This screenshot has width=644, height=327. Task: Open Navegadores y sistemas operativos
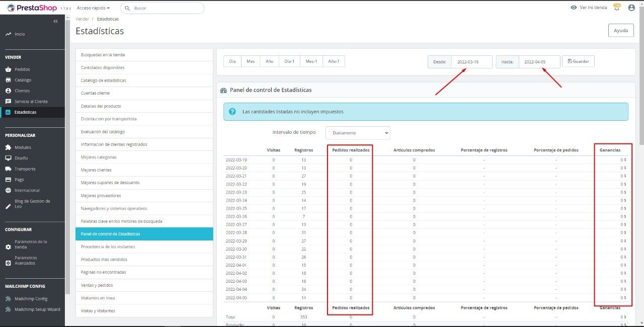tap(144, 208)
